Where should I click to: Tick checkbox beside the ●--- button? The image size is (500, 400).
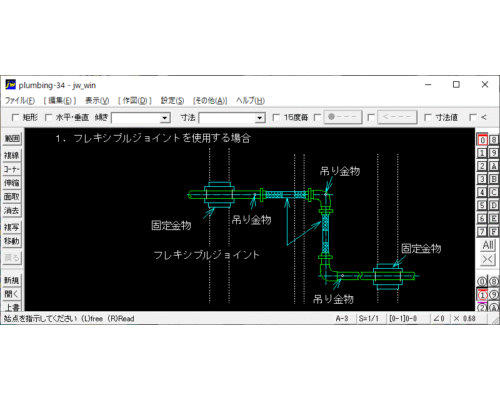318,118
